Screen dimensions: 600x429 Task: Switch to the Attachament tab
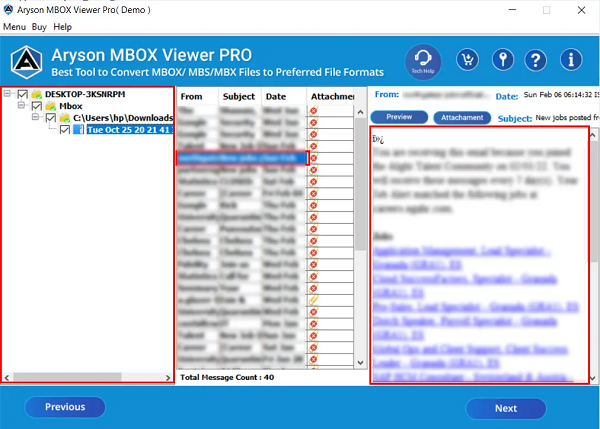click(x=462, y=117)
